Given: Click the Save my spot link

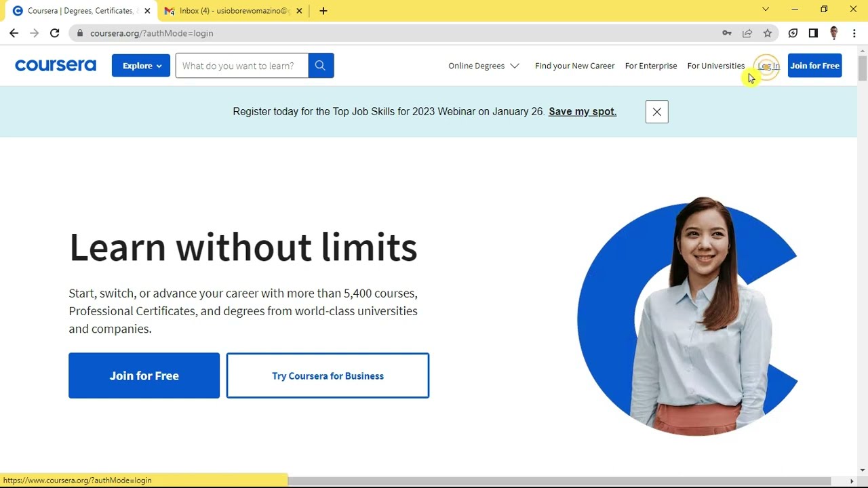Looking at the screenshot, I should [x=583, y=112].
